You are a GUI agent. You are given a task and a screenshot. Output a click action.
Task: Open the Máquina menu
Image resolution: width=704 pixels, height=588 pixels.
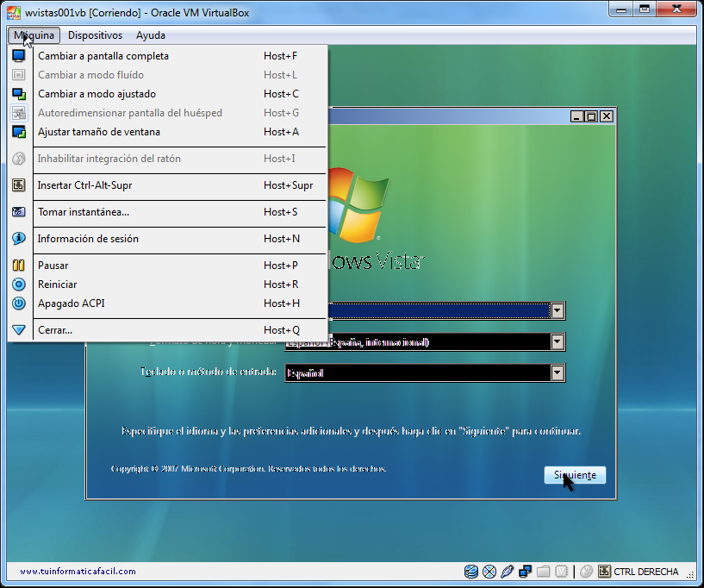point(34,35)
